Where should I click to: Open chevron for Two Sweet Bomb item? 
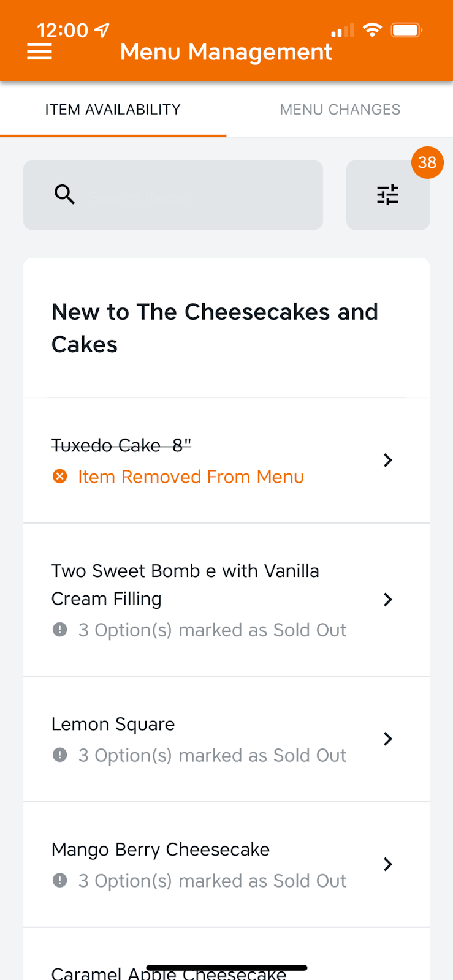(x=387, y=600)
